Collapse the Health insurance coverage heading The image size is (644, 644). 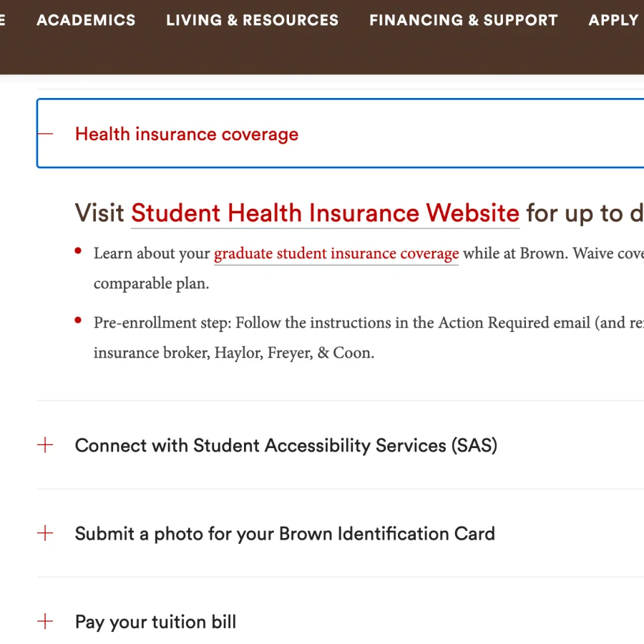[x=187, y=135]
